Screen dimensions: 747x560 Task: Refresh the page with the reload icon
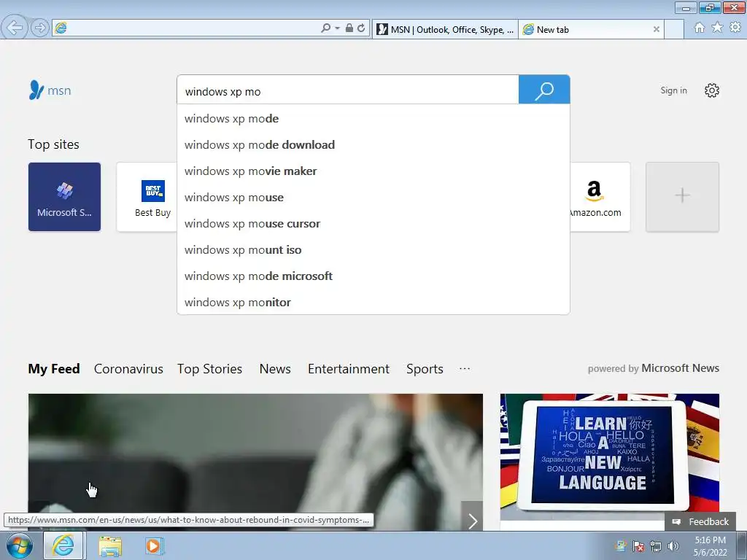pos(361,28)
